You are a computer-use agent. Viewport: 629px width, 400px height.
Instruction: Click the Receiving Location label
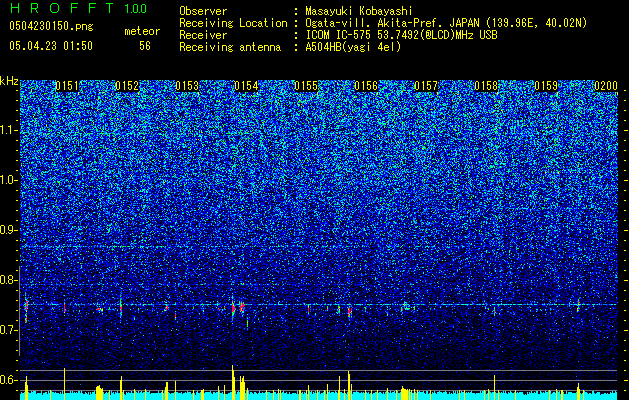point(233,23)
